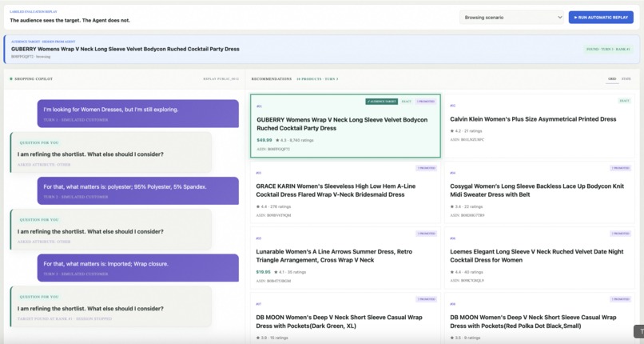Click ASIN text on Calvin Klein card
This screenshot has width=644, height=344.
pyautogui.click(x=467, y=140)
